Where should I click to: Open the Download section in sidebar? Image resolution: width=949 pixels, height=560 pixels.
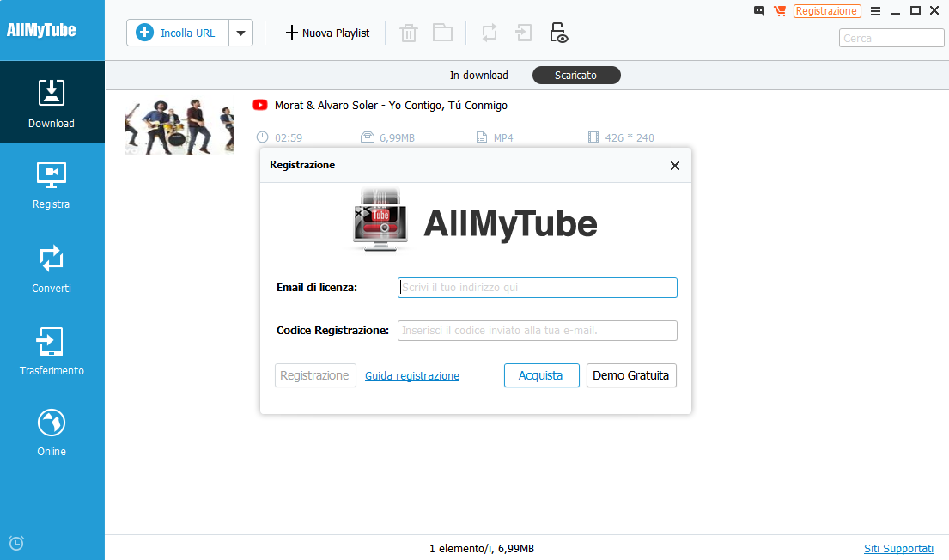[52, 103]
